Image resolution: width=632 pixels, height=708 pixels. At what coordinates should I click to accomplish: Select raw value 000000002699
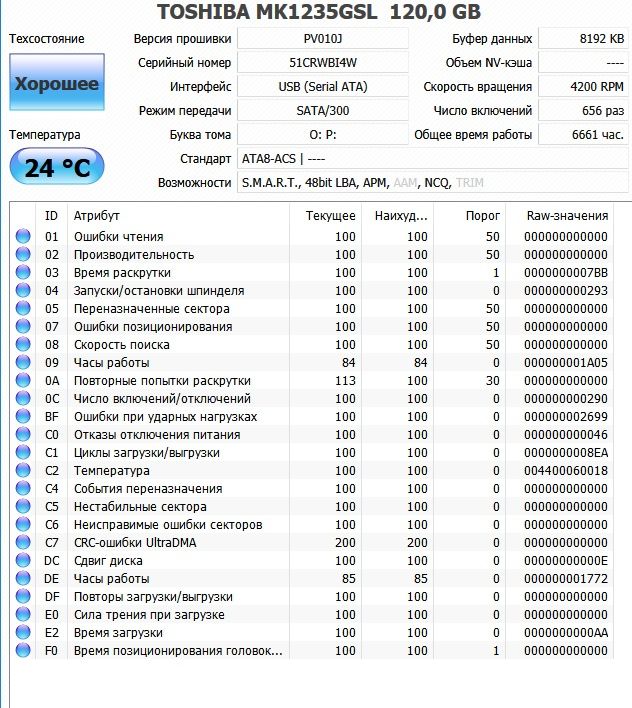tap(566, 417)
